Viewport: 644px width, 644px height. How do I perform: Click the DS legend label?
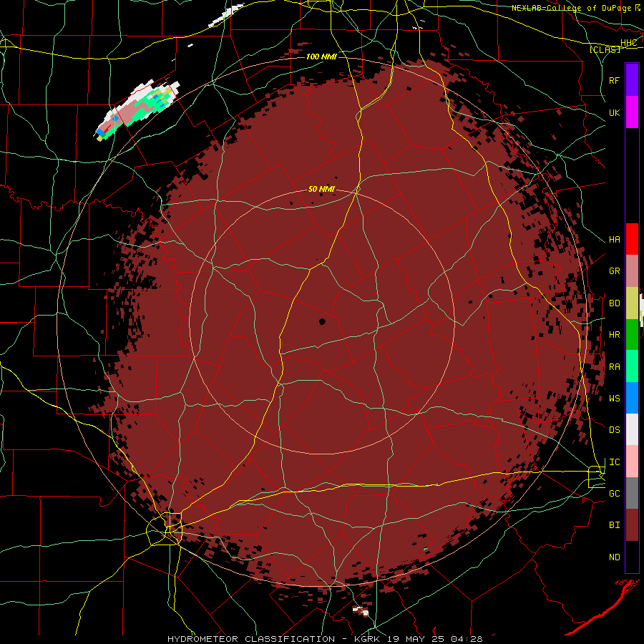coord(614,430)
